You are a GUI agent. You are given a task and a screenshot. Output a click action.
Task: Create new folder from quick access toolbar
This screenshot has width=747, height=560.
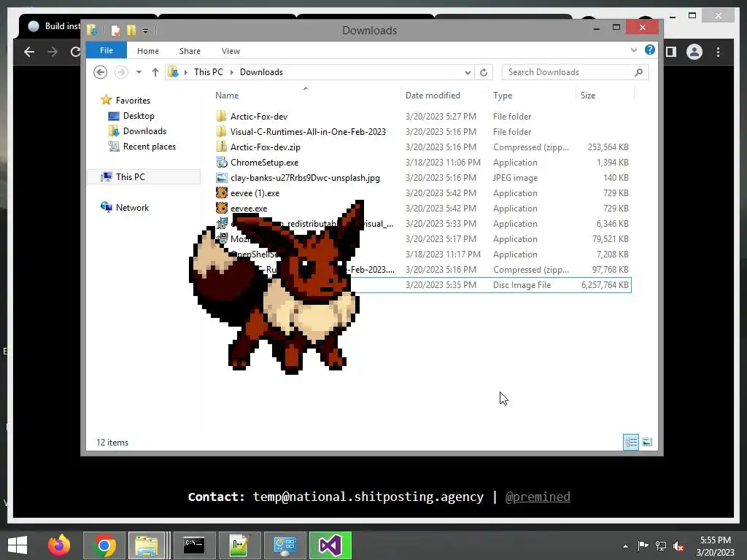pos(131,31)
